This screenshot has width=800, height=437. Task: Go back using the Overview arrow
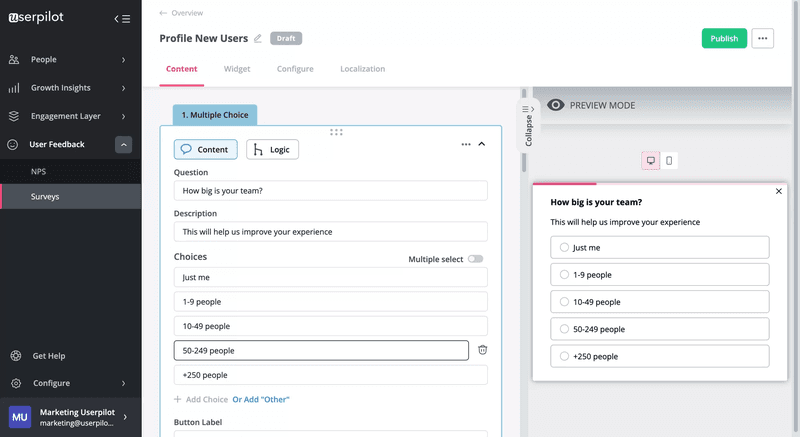pyautogui.click(x=163, y=13)
